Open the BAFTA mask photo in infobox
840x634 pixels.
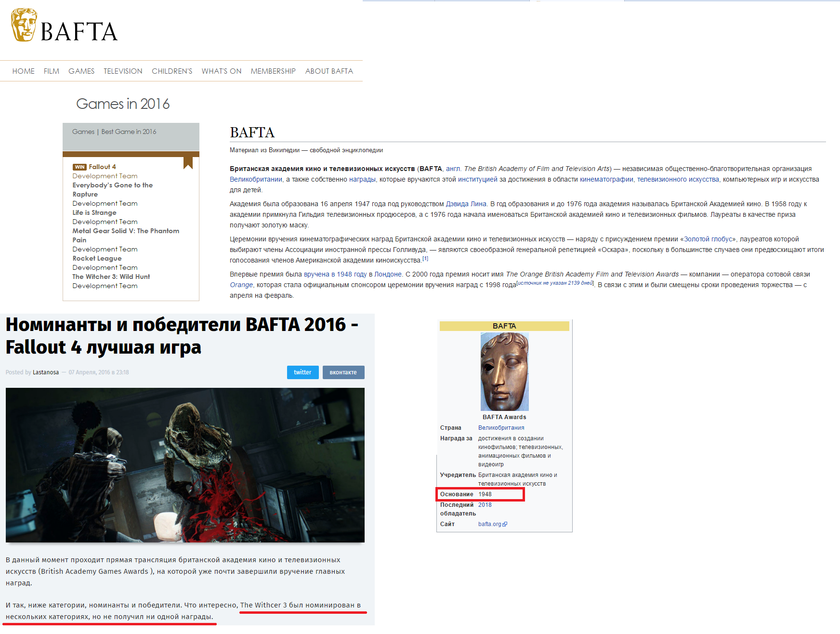pyautogui.click(x=505, y=371)
